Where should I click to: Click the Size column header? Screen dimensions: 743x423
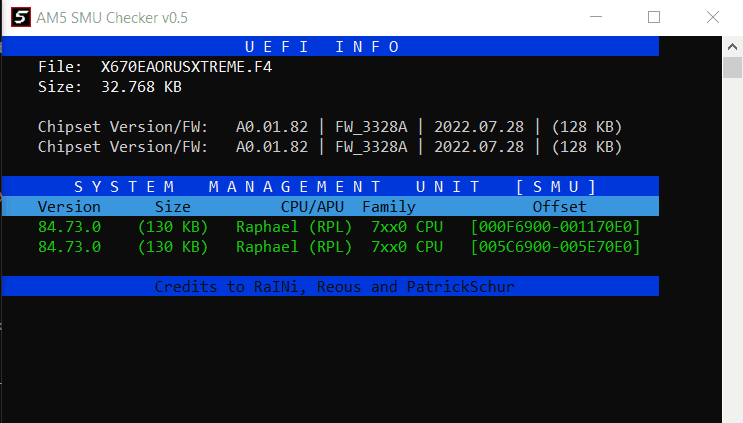(x=172, y=207)
